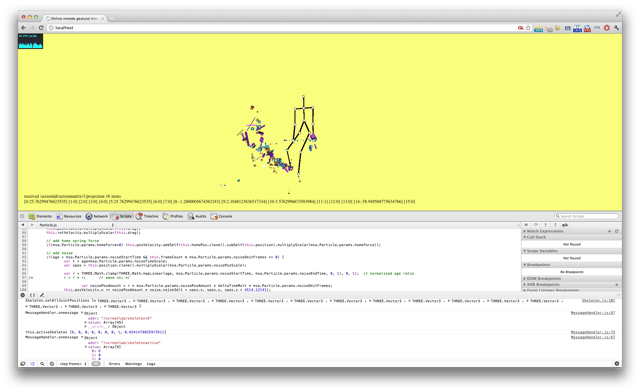Open DevTools settings gear at bottom right
The width and height of the screenshot is (640, 392).
click(x=616, y=364)
